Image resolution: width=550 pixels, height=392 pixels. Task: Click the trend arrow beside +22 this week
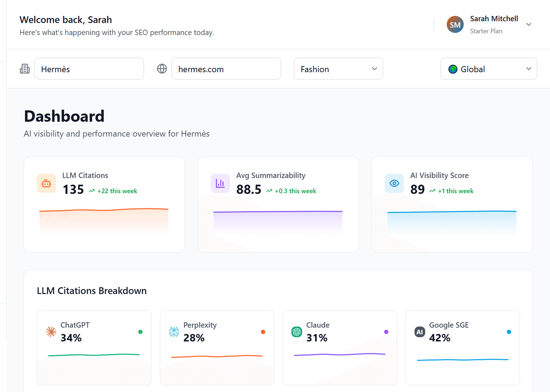92,191
